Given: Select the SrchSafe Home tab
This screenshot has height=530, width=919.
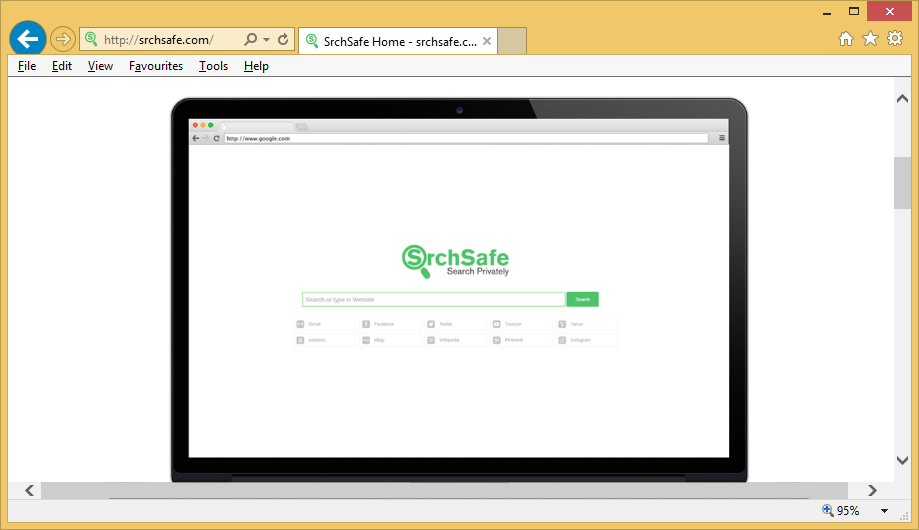Looking at the screenshot, I should (x=398, y=41).
